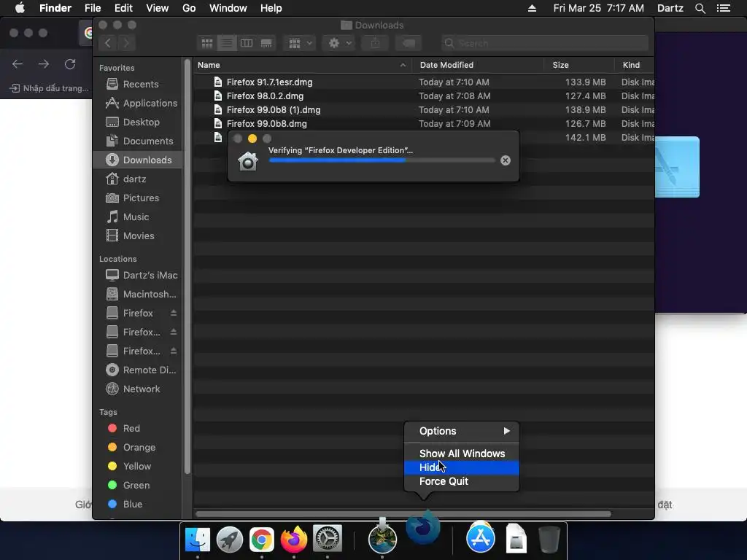Image resolution: width=747 pixels, height=560 pixels.
Task: Click the Finder forward arrow
Action: pyautogui.click(x=126, y=43)
